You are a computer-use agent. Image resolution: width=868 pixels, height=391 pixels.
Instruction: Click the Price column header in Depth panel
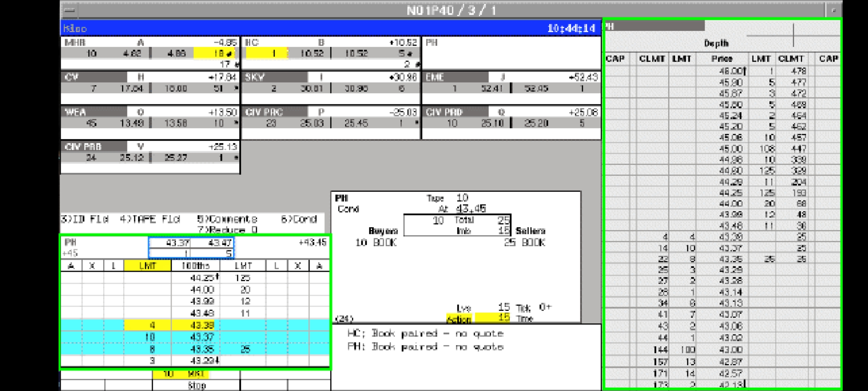point(722,59)
